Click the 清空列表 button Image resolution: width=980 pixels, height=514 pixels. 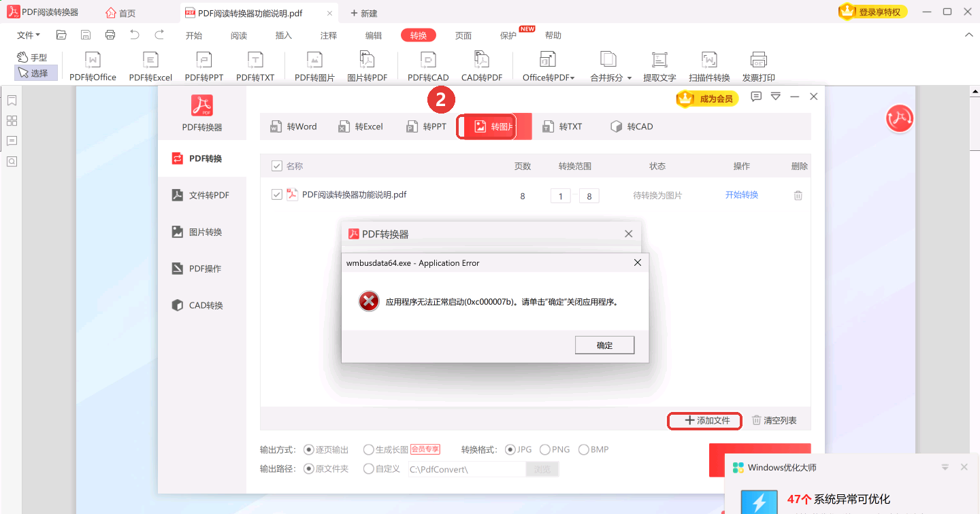point(774,421)
